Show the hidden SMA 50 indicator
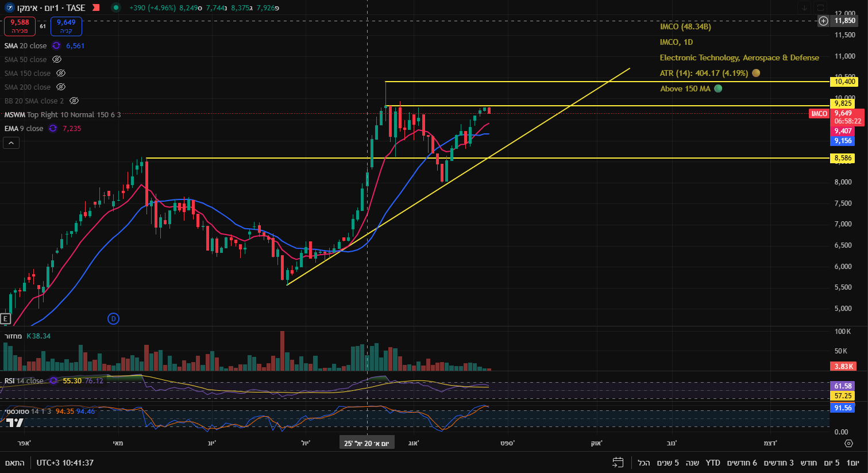868x473 pixels. coord(57,60)
